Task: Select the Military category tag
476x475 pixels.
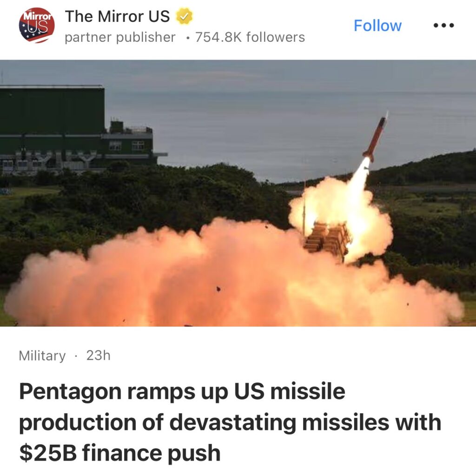Action: point(42,356)
